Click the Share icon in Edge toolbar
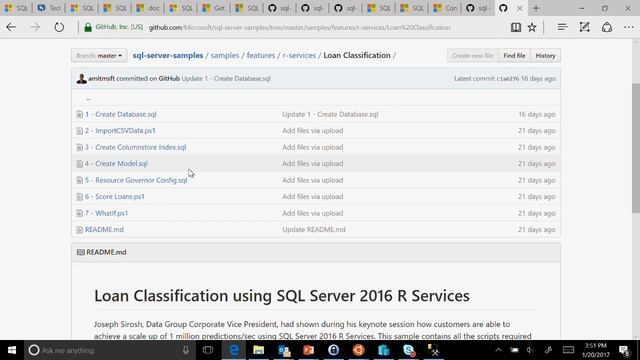 [607, 27]
